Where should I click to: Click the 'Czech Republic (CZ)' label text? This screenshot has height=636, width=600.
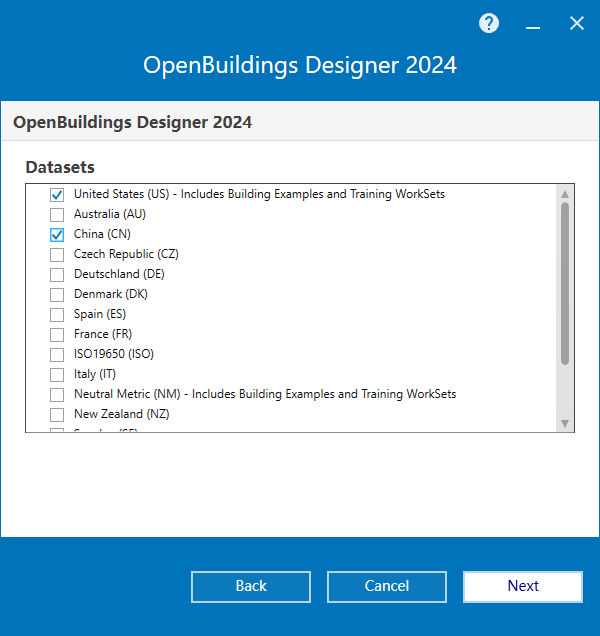[126, 254]
